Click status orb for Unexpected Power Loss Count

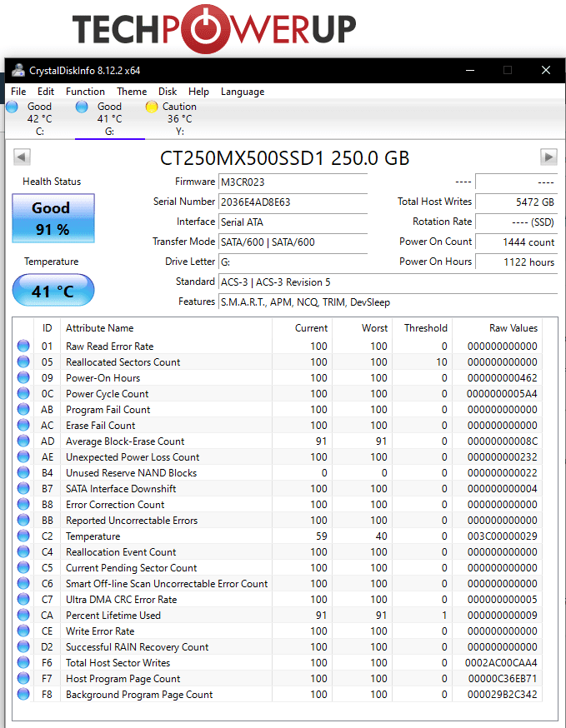point(23,456)
